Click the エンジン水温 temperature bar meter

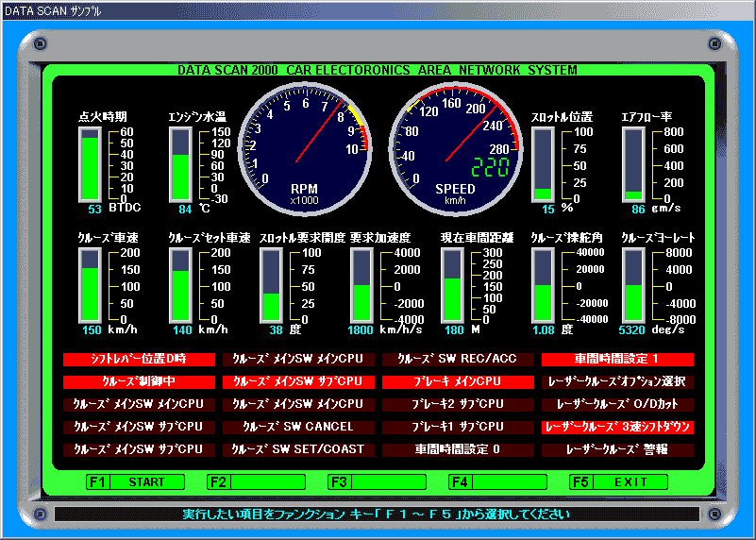point(181,165)
